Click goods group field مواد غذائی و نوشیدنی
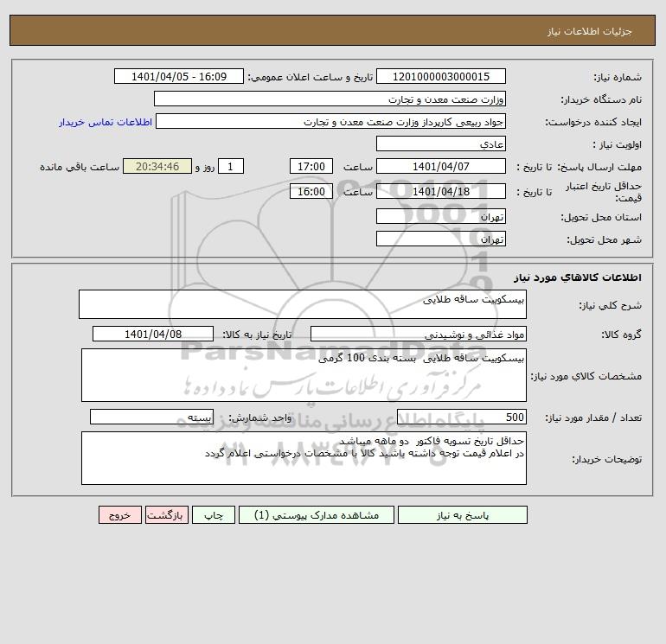 point(419,334)
